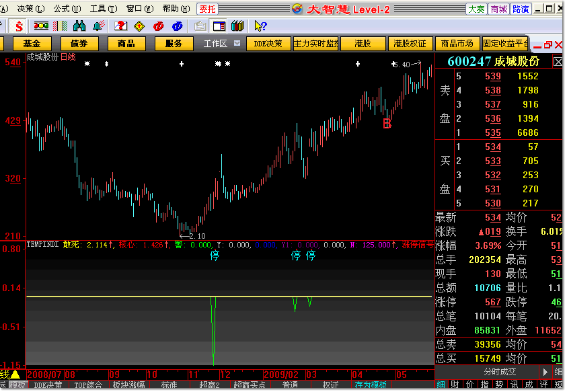Switch to the 标准 bottom tab
Image resolution: width=567 pixels, height=392 pixels.
click(169, 385)
